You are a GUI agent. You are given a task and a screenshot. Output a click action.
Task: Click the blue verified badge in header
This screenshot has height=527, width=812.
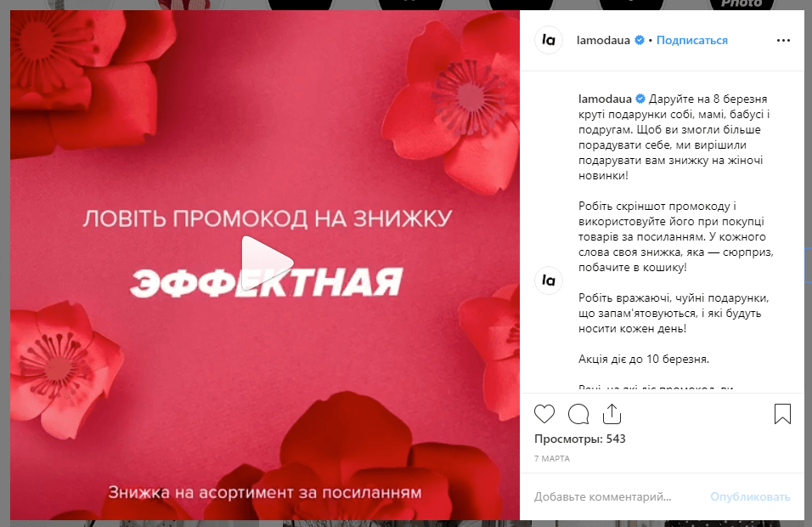tap(640, 41)
